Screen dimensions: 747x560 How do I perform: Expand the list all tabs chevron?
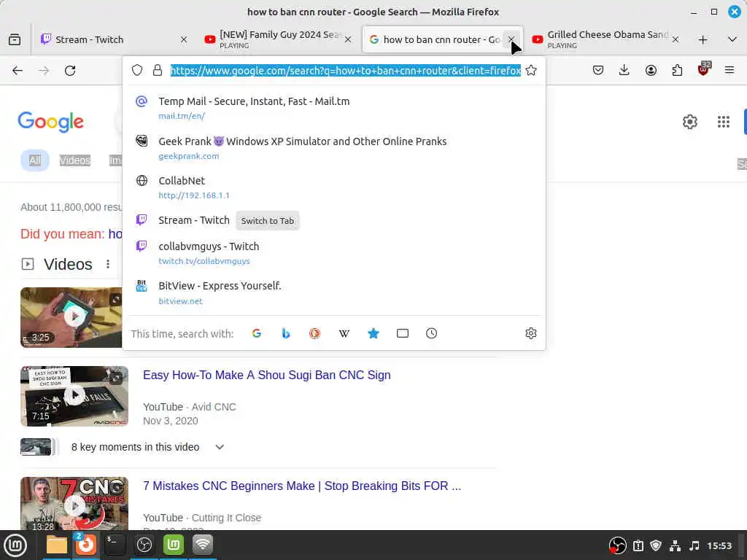click(x=732, y=39)
